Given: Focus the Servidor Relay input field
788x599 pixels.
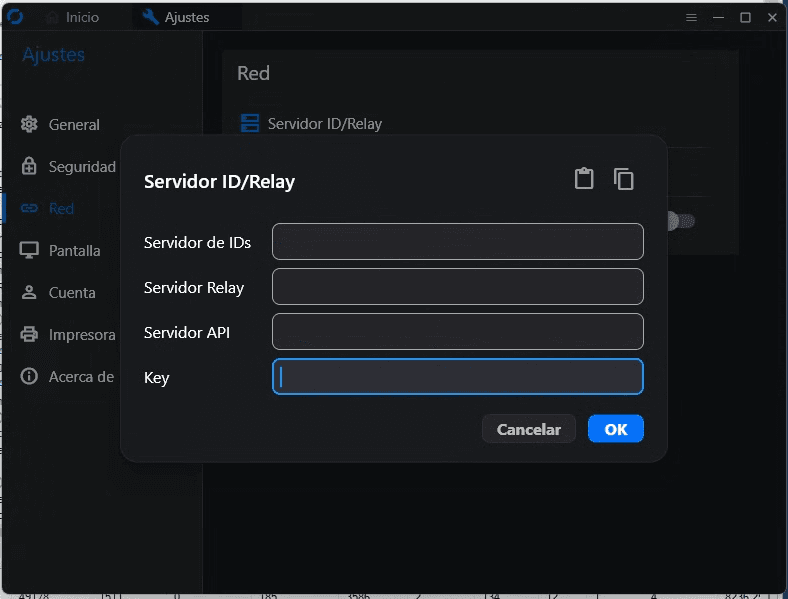Looking at the screenshot, I should 458,286.
